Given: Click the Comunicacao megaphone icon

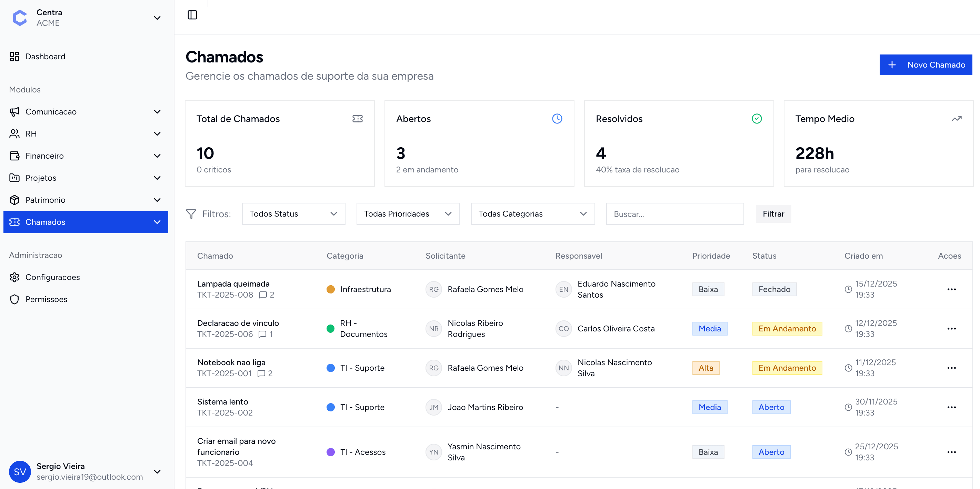Looking at the screenshot, I should point(14,112).
